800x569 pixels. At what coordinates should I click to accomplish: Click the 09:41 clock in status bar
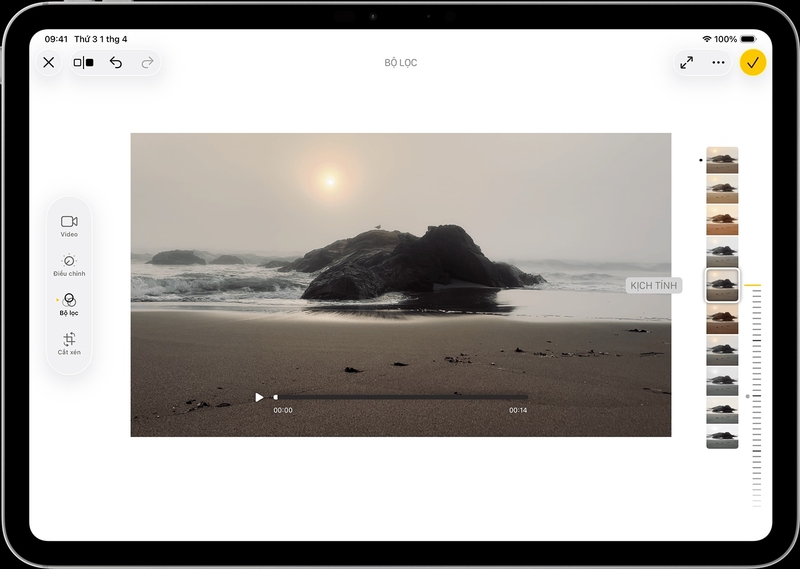tap(56, 39)
